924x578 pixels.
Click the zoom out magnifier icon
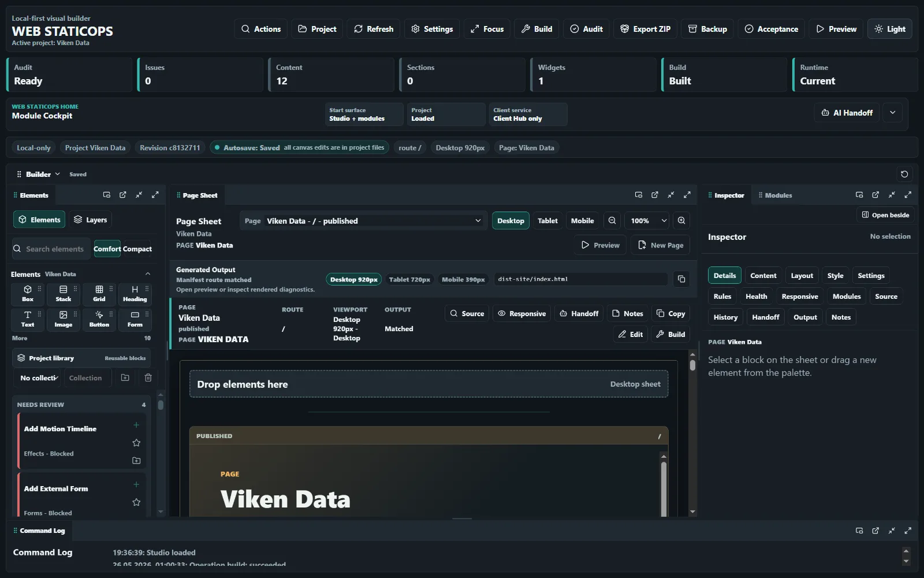click(x=612, y=221)
